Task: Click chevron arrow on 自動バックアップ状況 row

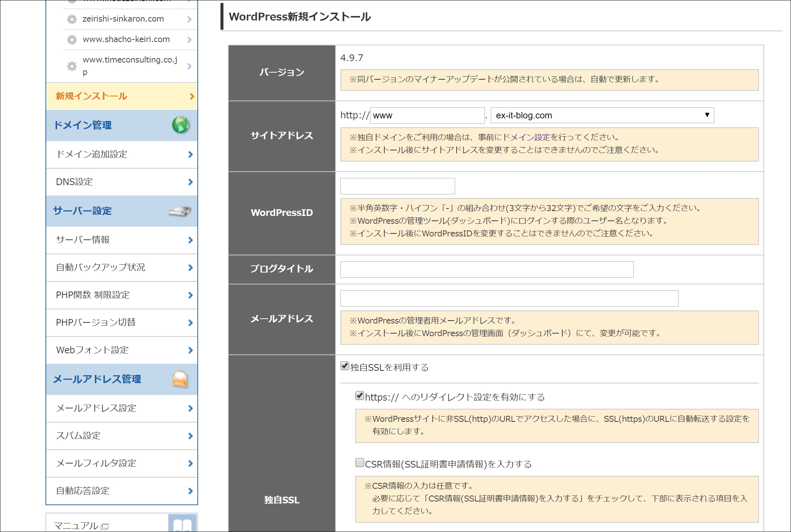Action: pos(190,268)
